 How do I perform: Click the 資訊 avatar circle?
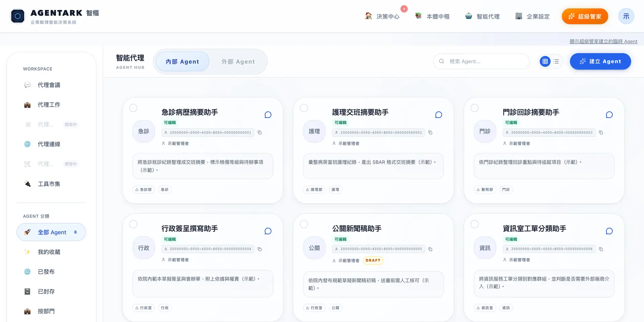tap(485, 248)
